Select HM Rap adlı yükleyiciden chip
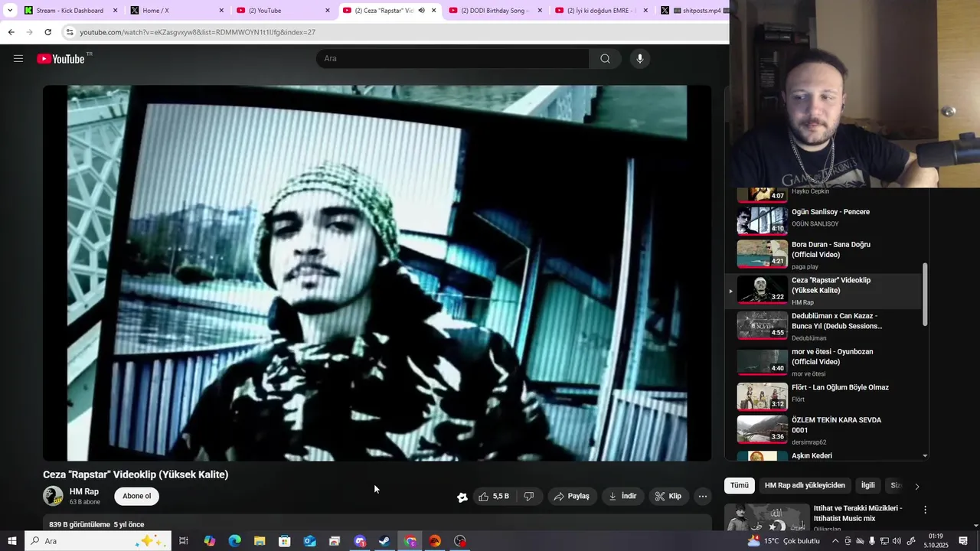The image size is (980, 551). [x=805, y=485]
